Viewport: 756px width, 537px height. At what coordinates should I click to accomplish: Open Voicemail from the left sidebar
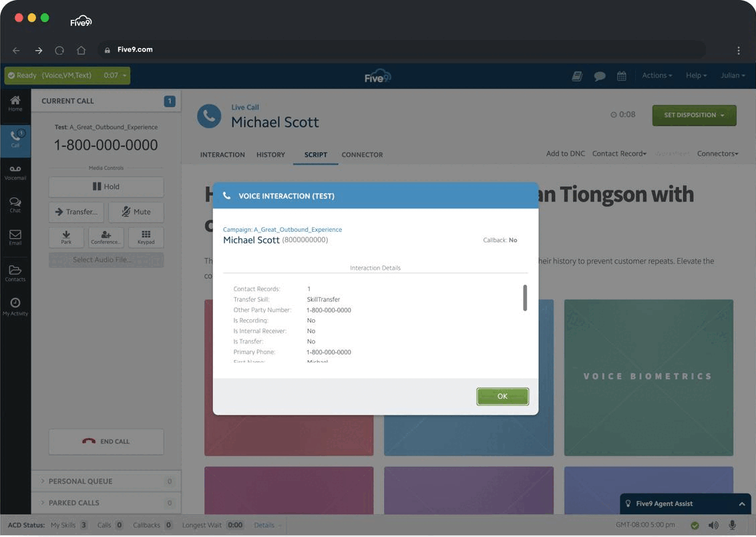(x=15, y=172)
